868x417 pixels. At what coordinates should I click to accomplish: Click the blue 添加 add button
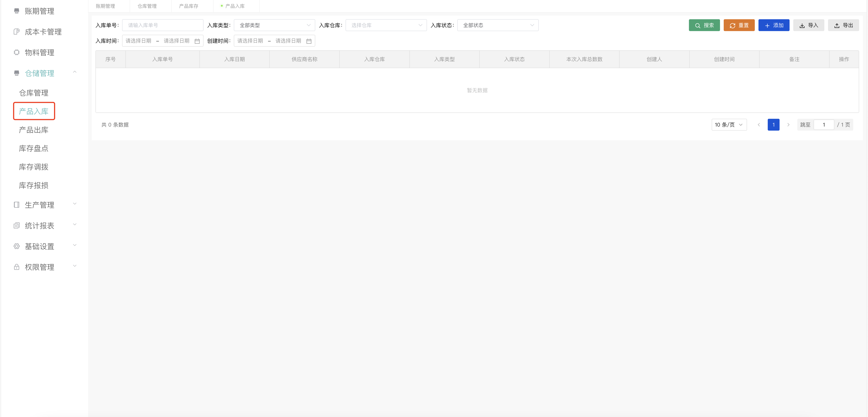point(774,25)
